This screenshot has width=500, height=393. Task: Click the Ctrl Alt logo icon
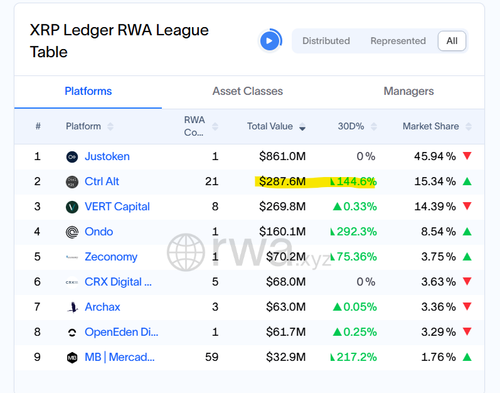coord(72,182)
